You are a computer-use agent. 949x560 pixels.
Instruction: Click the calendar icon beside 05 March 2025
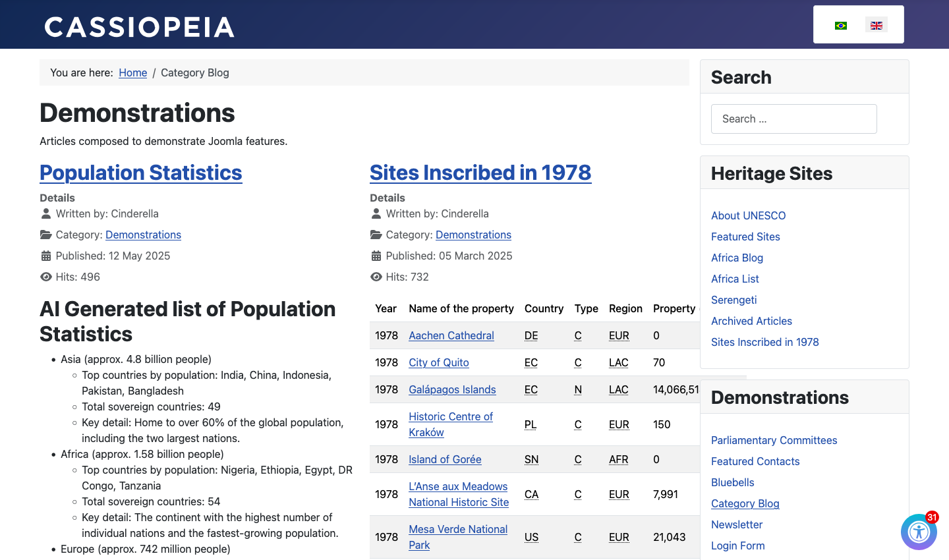pos(376,256)
